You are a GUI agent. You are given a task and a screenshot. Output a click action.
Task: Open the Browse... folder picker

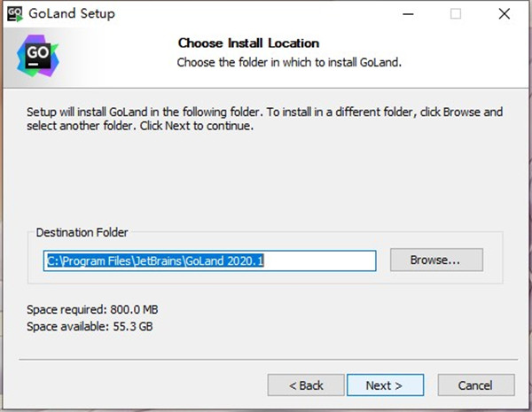coord(435,260)
